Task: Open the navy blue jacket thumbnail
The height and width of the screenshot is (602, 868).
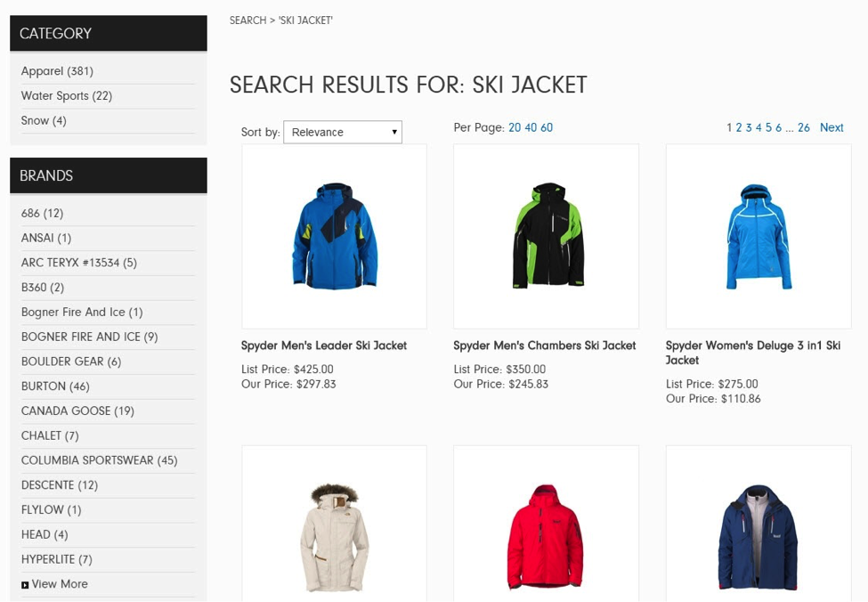Action: [758, 524]
